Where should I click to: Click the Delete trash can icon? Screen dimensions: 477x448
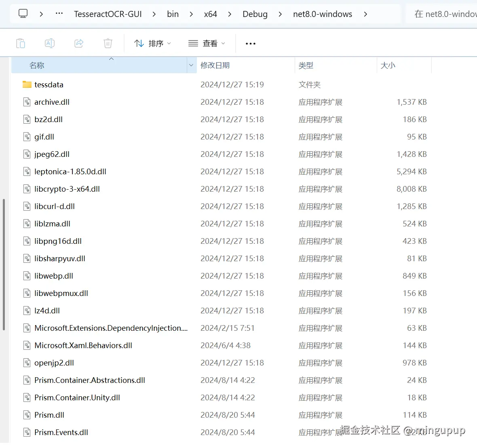coord(108,44)
